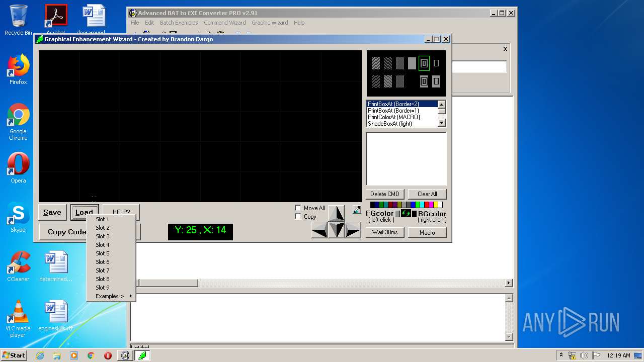Viewport: 644px width, 362px height.
Task: Pick the bright green palette color
Action: point(418,205)
